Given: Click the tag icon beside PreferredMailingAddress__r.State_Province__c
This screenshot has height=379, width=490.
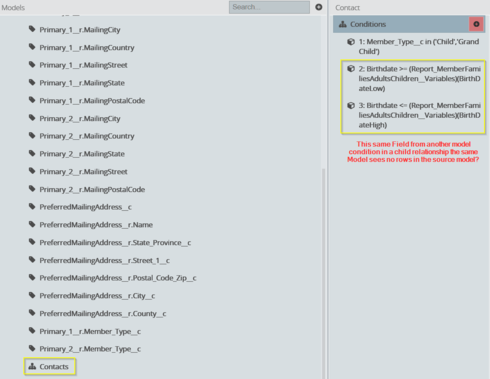Looking at the screenshot, I should (x=32, y=242).
